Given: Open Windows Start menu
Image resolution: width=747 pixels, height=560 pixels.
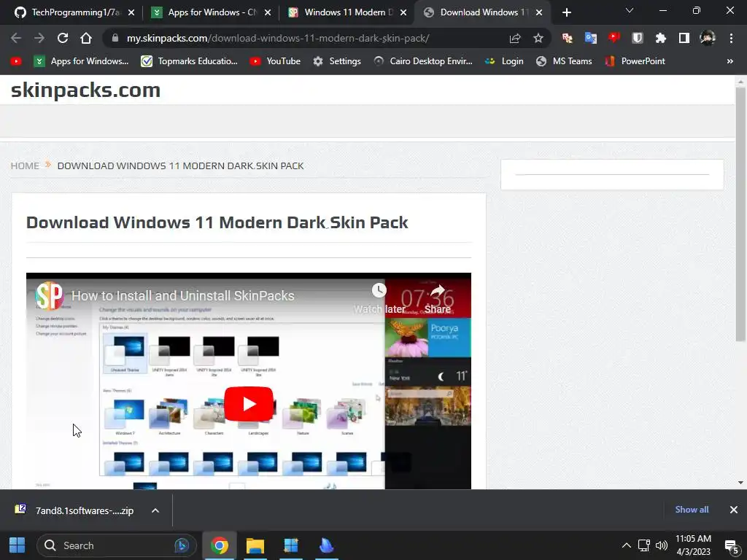Looking at the screenshot, I should (x=18, y=545).
